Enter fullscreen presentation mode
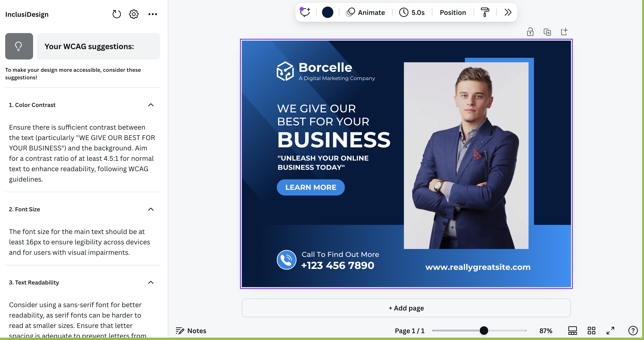This screenshot has width=644, height=340. coord(610,331)
